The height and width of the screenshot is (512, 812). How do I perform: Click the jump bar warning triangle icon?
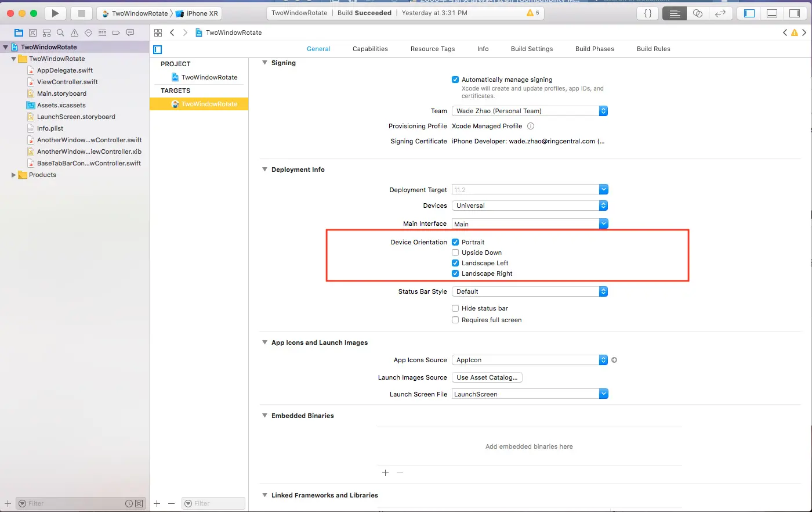coord(795,33)
